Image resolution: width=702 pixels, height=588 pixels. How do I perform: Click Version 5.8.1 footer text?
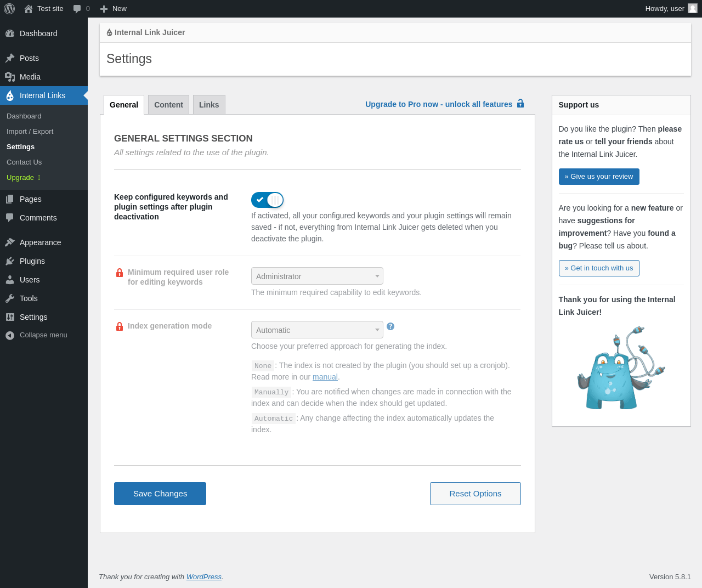pos(670,577)
